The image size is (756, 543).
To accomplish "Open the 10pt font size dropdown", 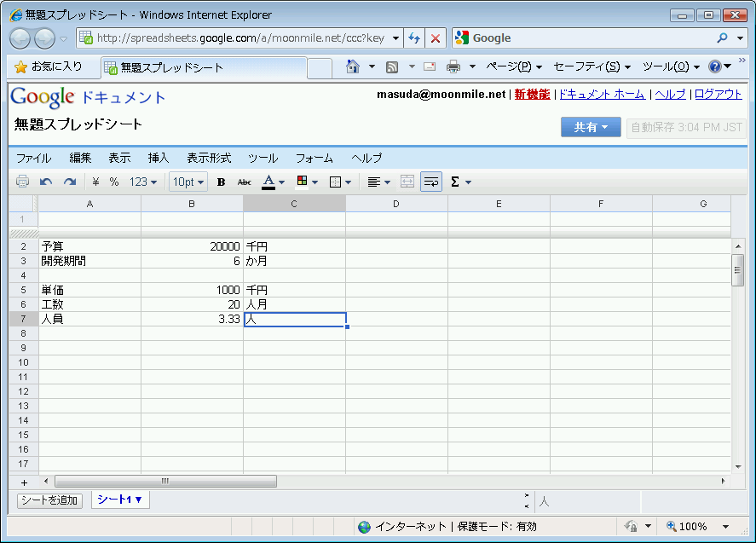I will (x=188, y=182).
